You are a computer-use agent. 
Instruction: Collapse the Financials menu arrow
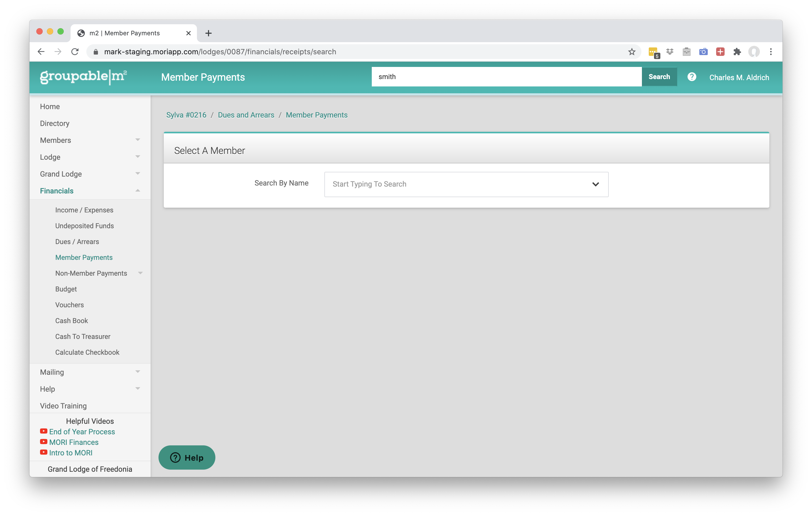138,191
